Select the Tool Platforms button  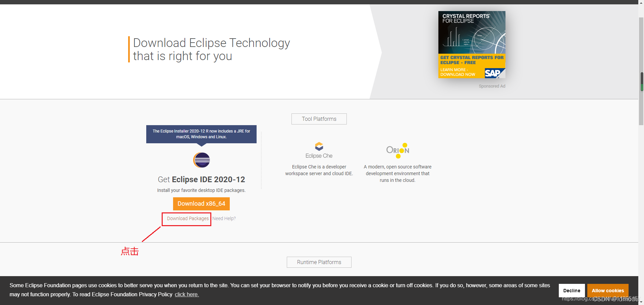pos(319,119)
